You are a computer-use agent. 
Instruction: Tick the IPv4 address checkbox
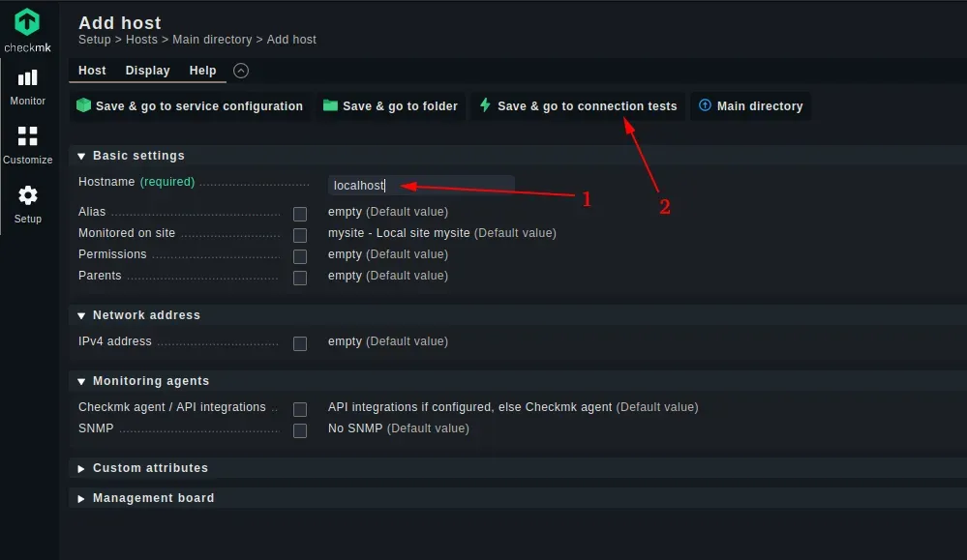tap(300, 343)
